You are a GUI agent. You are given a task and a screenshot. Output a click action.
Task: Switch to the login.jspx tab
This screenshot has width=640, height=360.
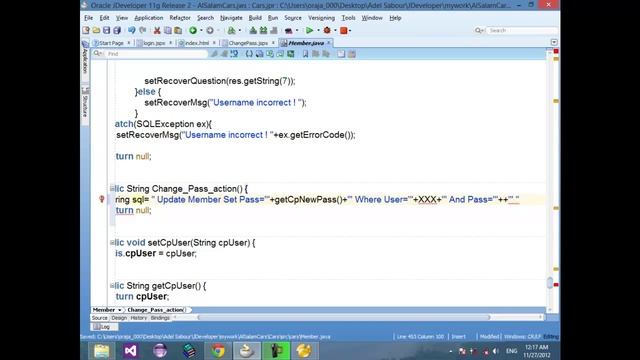click(154, 43)
